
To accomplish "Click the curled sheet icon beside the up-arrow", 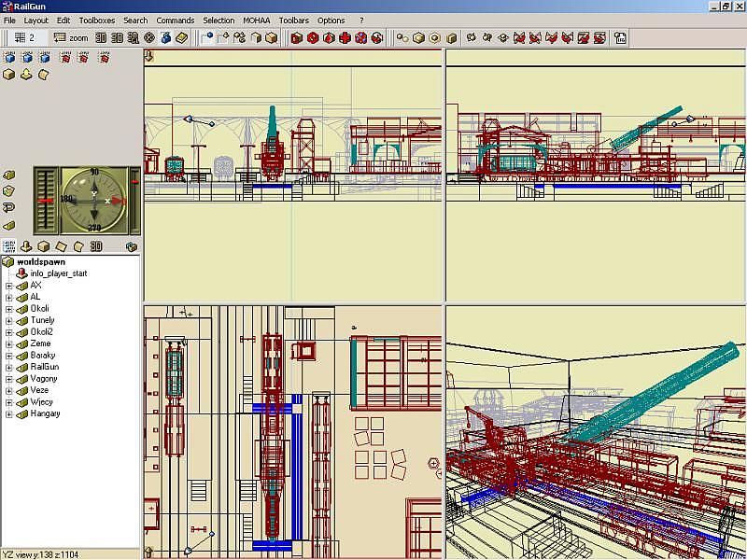I will coord(43,75).
